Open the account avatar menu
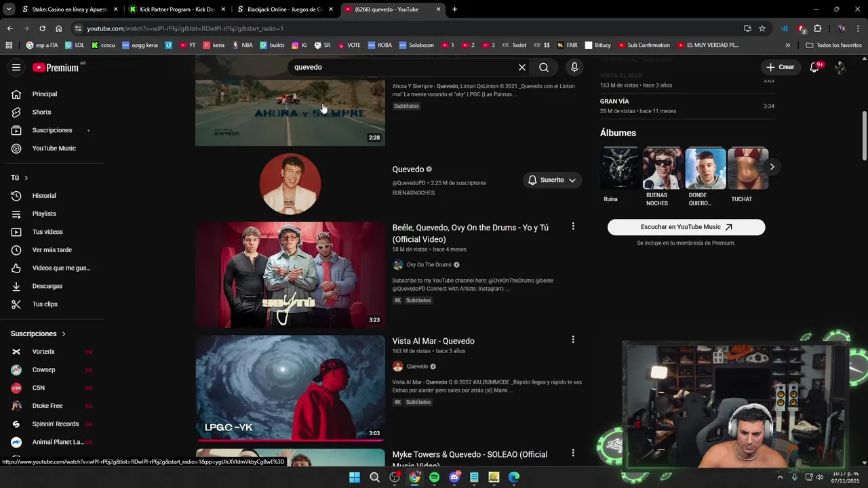The height and width of the screenshot is (488, 868). pyautogui.click(x=840, y=67)
